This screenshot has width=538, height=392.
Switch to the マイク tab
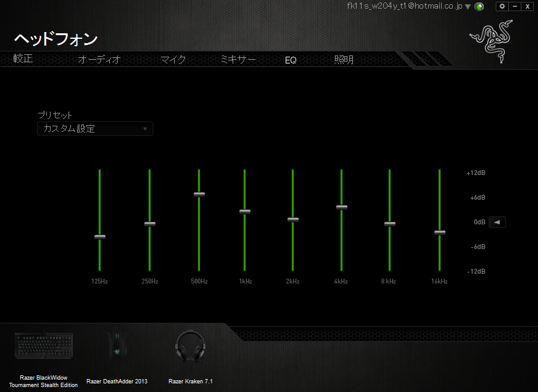pos(173,60)
